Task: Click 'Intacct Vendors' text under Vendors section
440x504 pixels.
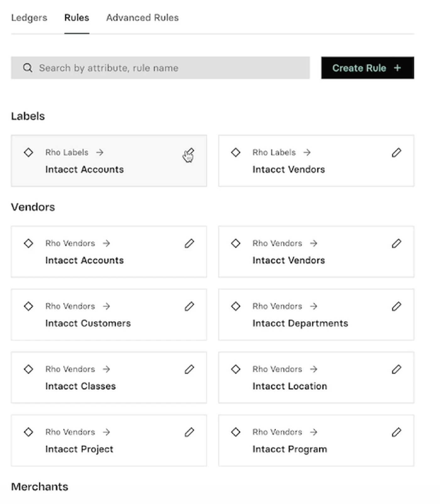Action: tap(289, 260)
